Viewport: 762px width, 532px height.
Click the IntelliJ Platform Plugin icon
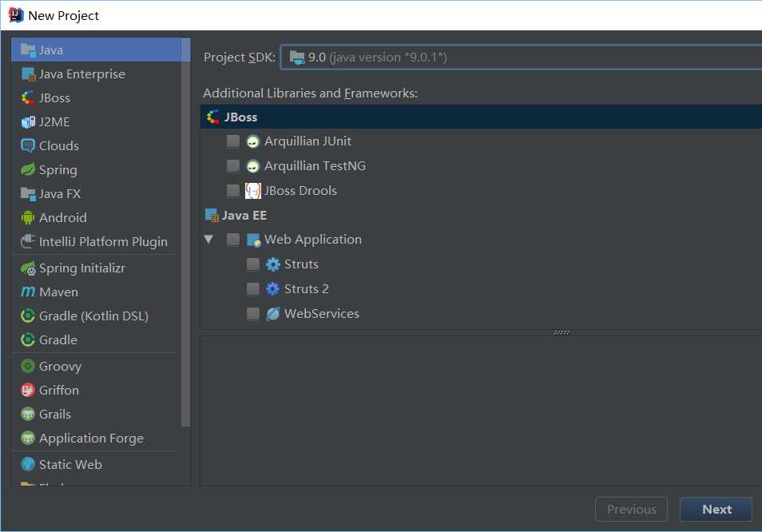pyautogui.click(x=28, y=241)
